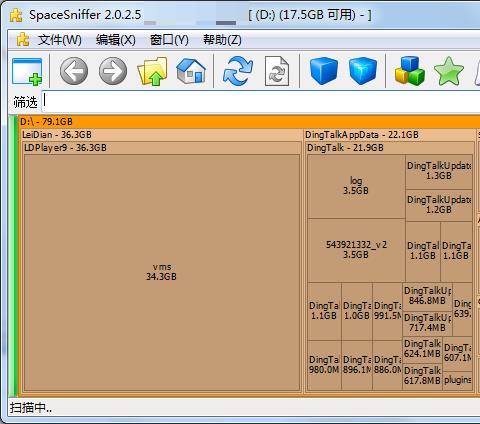Select the DingTalk - 21.9GB folder header
Viewport: 480px width, 424px height.
(390, 148)
